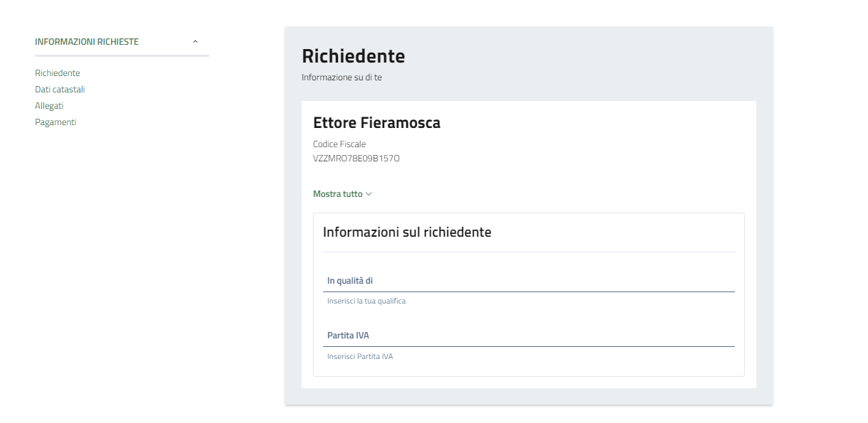Click the INFORMAZIONI RICHIESTE section header text
This screenshot has width=868, height=423.
click(87, 42)
